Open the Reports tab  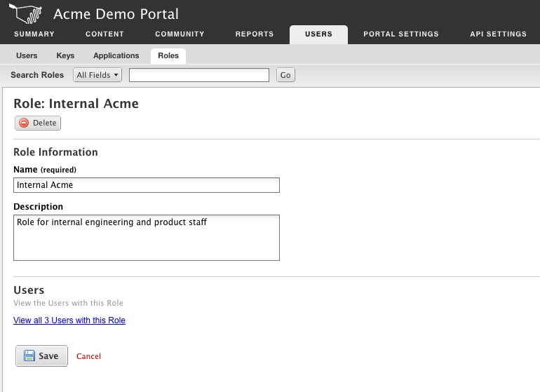(x=255, y=34)
